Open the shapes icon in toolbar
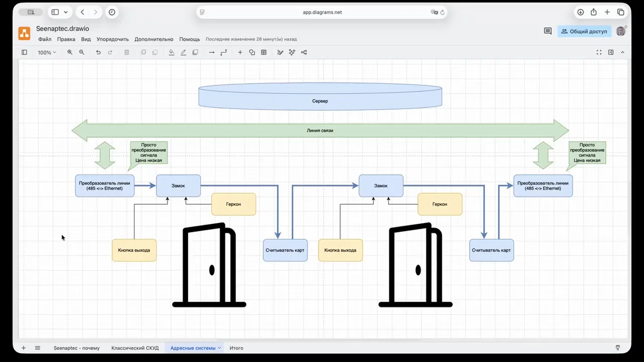 point(252,52)
